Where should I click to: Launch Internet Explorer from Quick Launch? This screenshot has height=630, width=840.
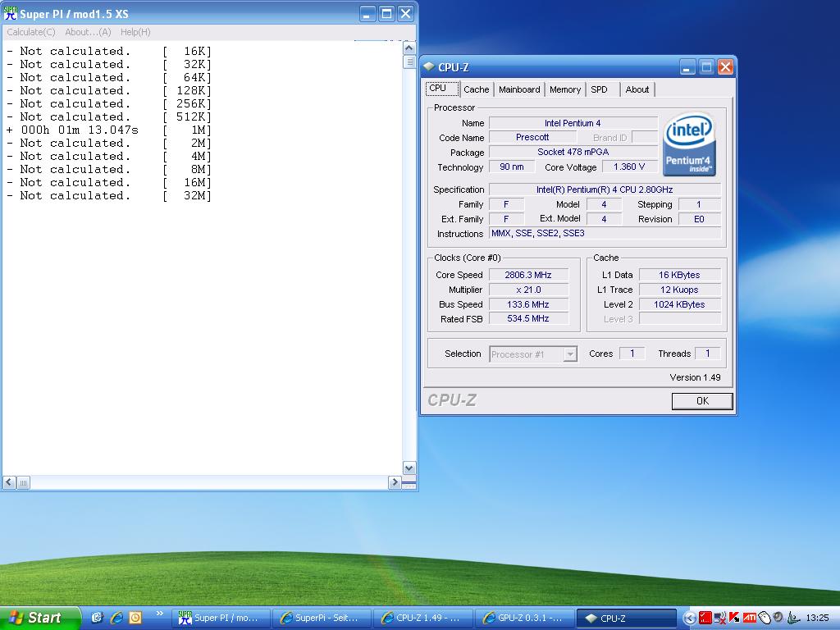pyautogui.click(x=116, y=618)
